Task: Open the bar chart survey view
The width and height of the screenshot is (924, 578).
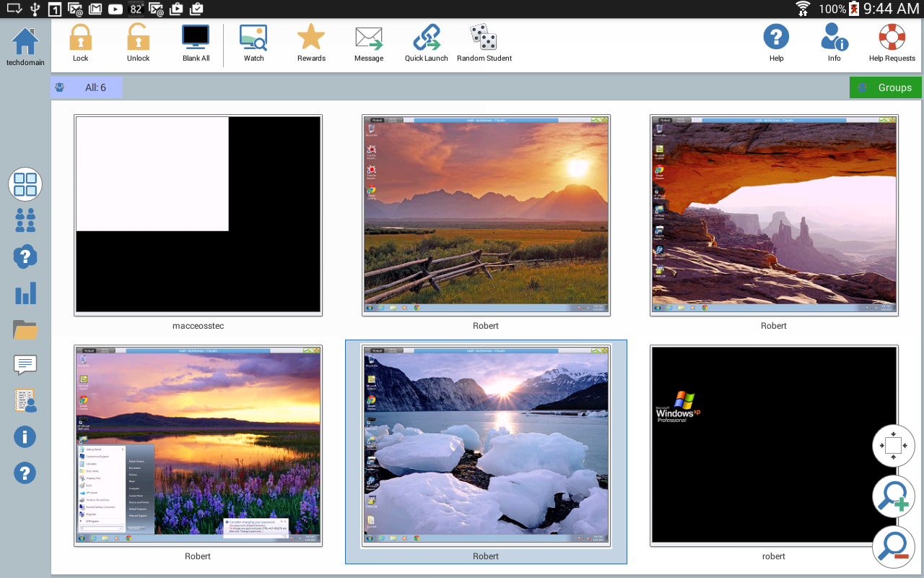Action: tap(25, 293)
